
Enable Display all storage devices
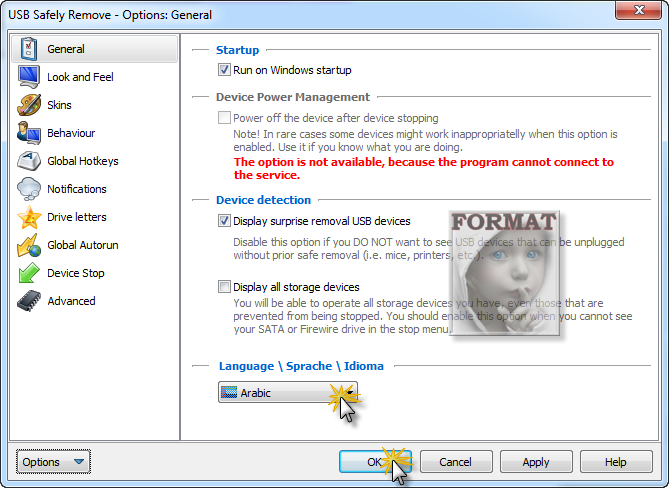pyautogui.click(x=224, y=287)
